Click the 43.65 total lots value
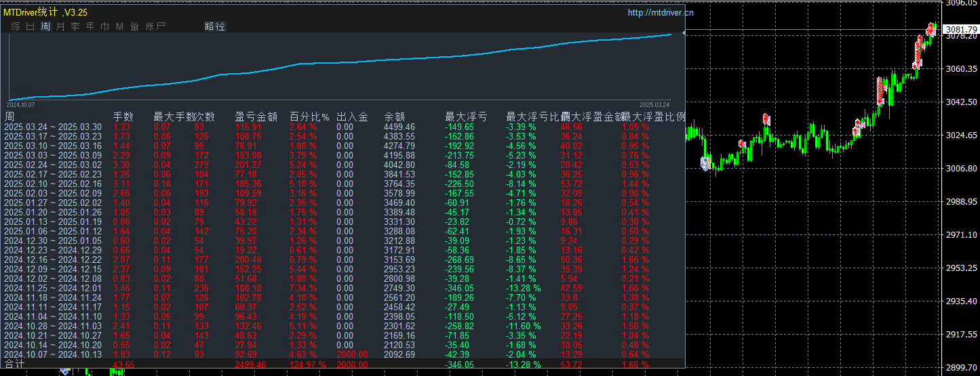Screen dimensions: 980x376 point(123,364)
